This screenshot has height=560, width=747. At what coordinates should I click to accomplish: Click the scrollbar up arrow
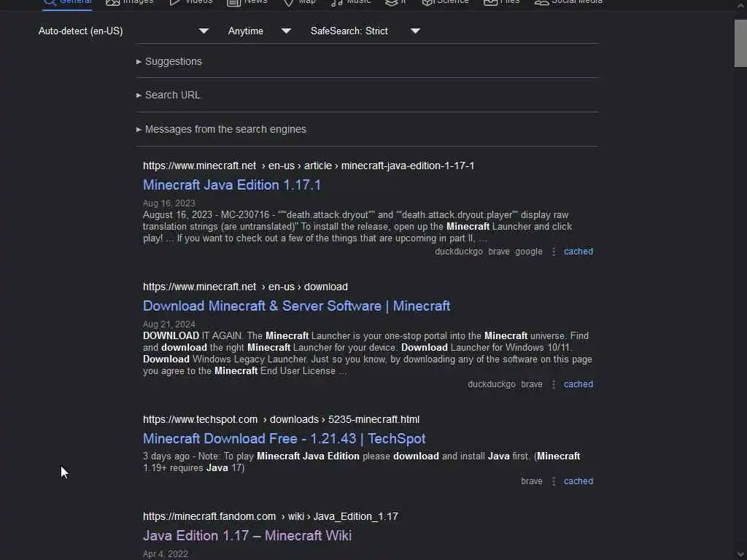740,6
